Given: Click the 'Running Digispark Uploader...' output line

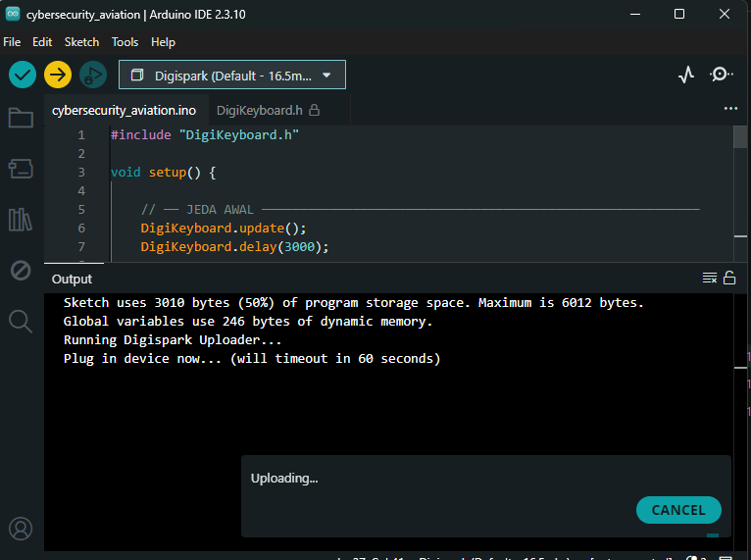Looking at the screenshot, I should click(x=173, y=340).
